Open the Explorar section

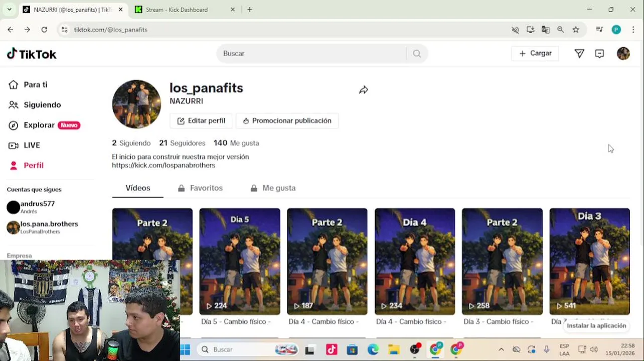click(44, 125)
